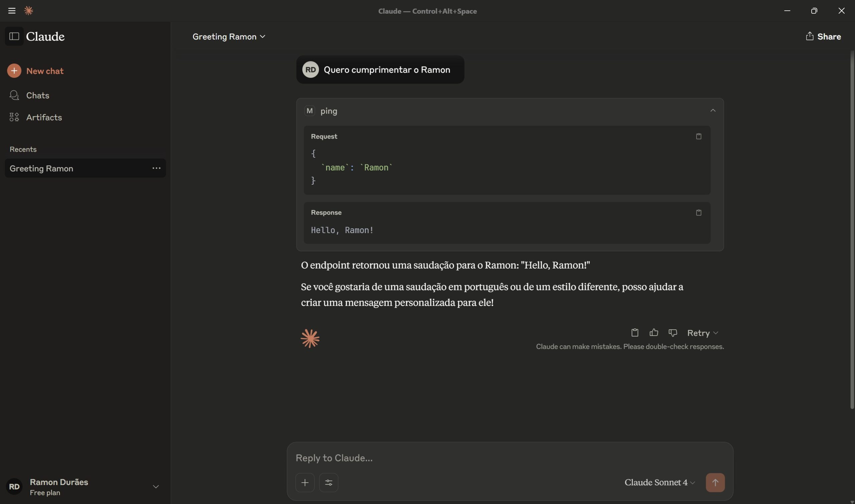Click the 'Recents' heading

[23, 149]
